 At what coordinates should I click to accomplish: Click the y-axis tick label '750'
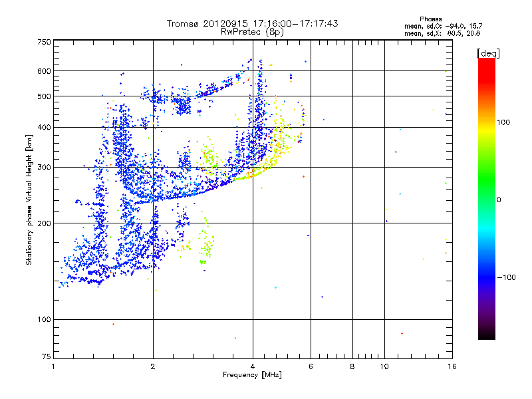tap(44, 42)
